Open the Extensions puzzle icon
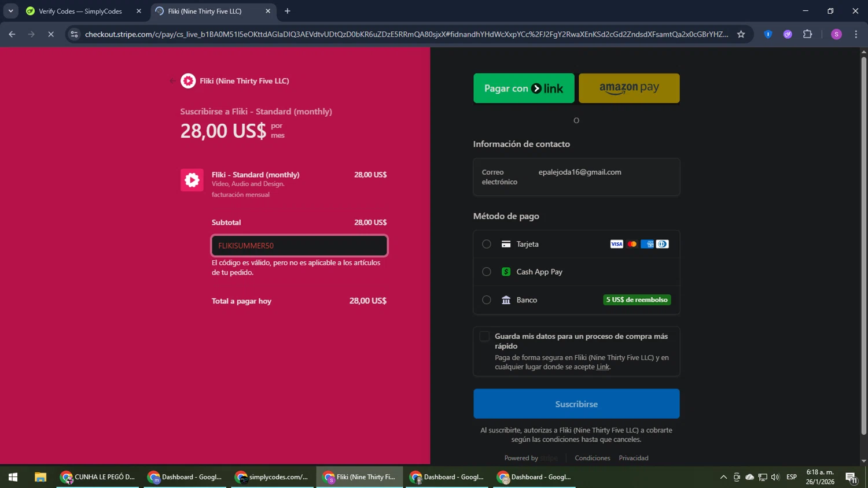868x488 pixels. click(x=808, y=34)
